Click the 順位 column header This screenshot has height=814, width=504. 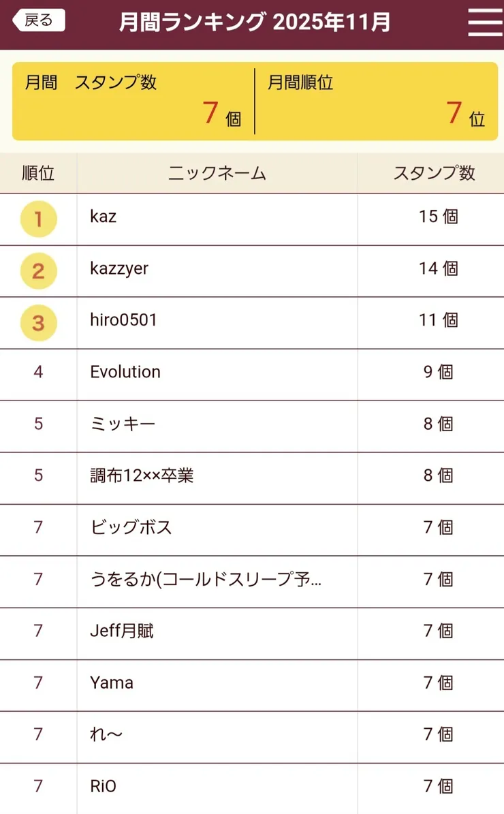coord(38,173)
